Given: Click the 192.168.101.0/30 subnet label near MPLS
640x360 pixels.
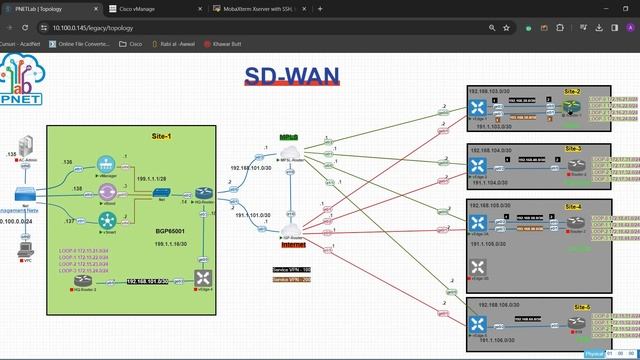Looking at the screenshot, I should pos(251,168).
